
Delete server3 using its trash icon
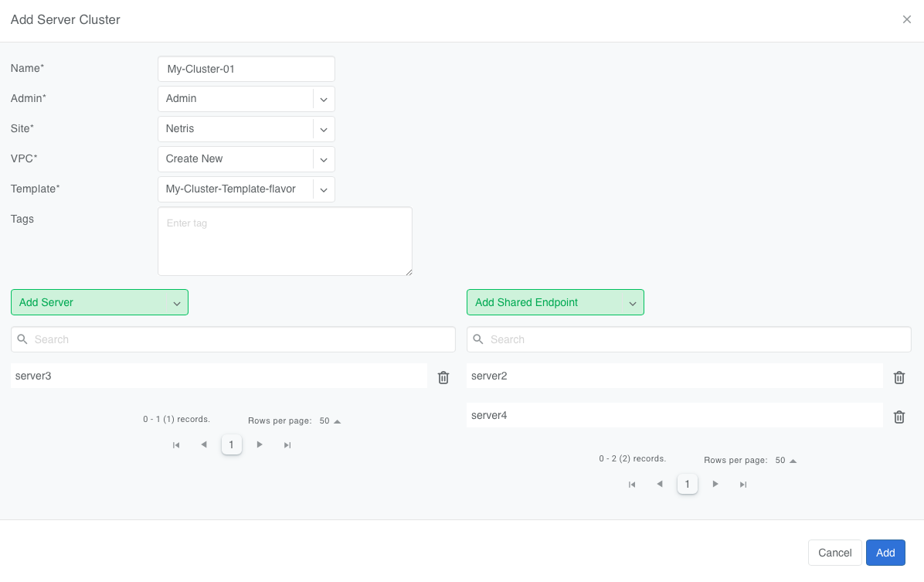coord(443,377)
